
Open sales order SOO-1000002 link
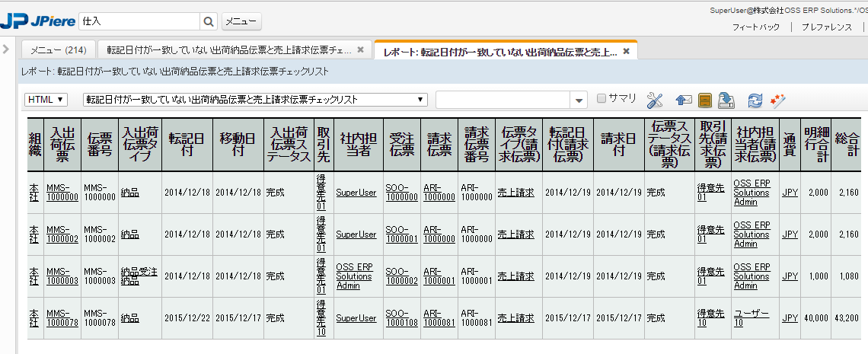click(x=401, y=276)
